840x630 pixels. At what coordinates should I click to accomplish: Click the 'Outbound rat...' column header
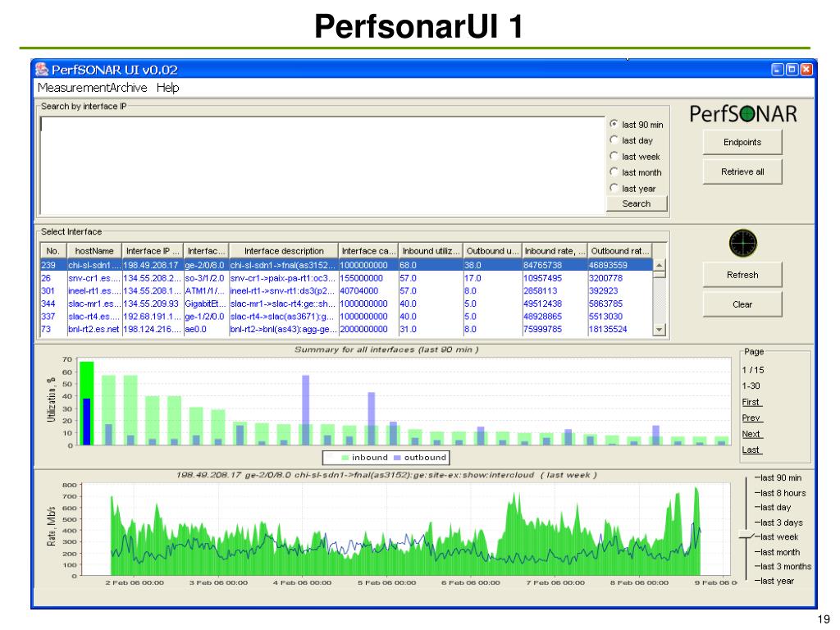tap(620, 251)
